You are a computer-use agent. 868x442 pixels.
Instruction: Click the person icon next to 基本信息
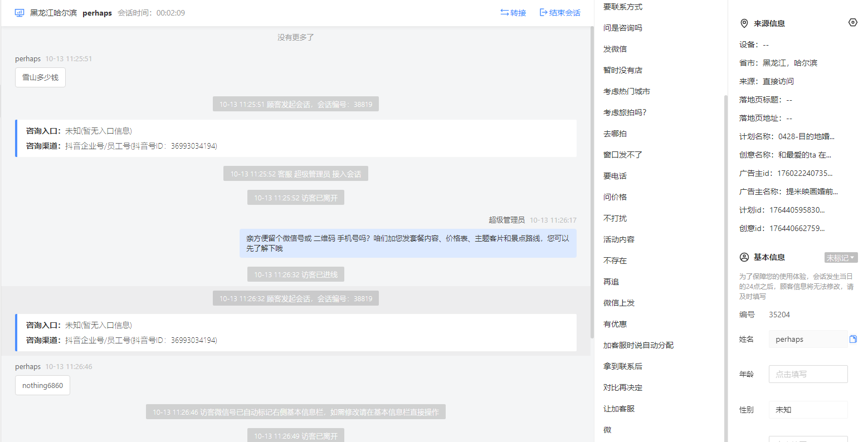pyautogui.click(x=744, y=257)
